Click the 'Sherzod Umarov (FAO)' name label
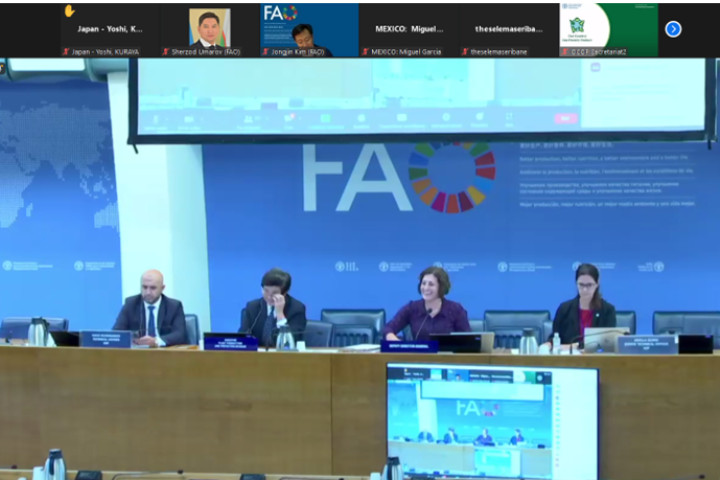This screenshot has width=720, height=480. coord(206,52)
